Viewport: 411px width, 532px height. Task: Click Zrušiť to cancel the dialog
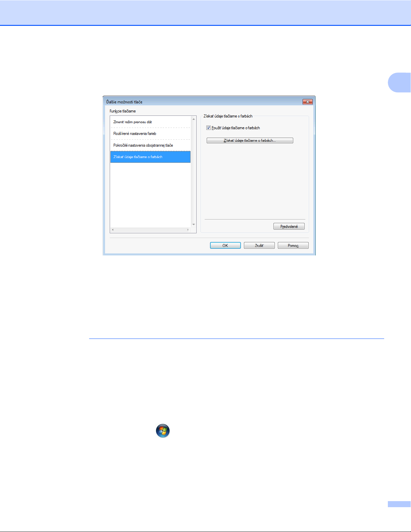pos(259,245)
